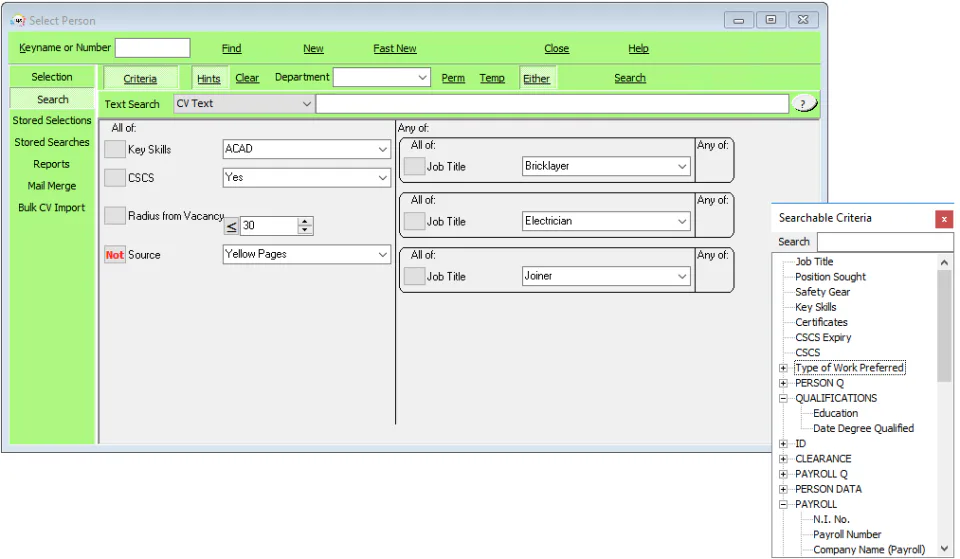Image resolution: width=960 pixels, height=559 pixels.
Task: Toggle the Key Skills Not box
Action: [114, 149]
